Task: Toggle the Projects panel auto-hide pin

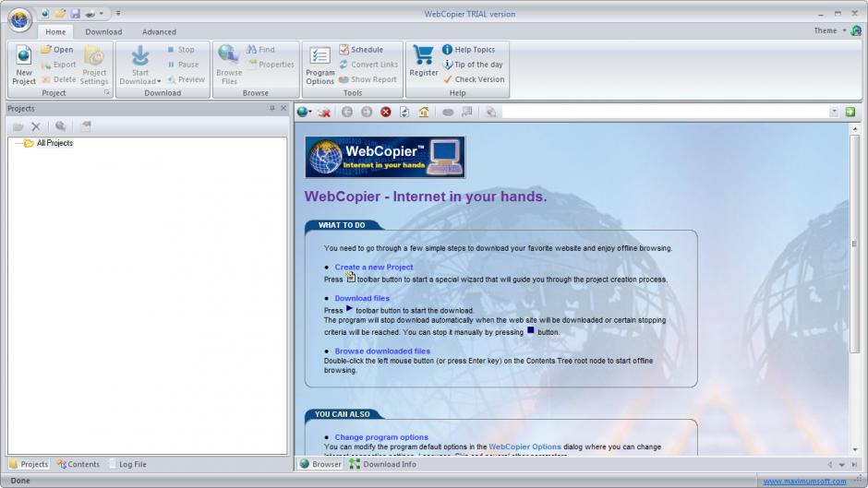Action: point(271,109)
